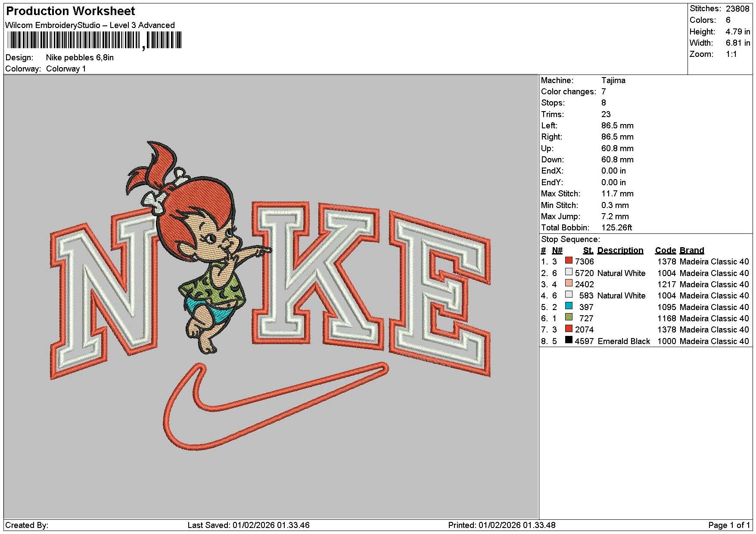Click the Production Worksheet title
The image size is (756, 534).
(71, 11)
